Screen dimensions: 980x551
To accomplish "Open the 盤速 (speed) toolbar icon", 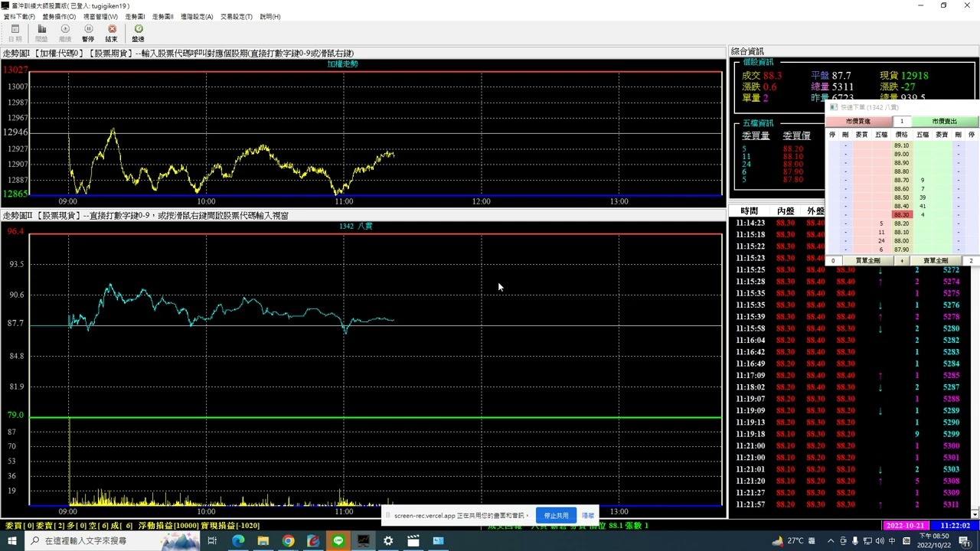I will click(x=138, y=33).
